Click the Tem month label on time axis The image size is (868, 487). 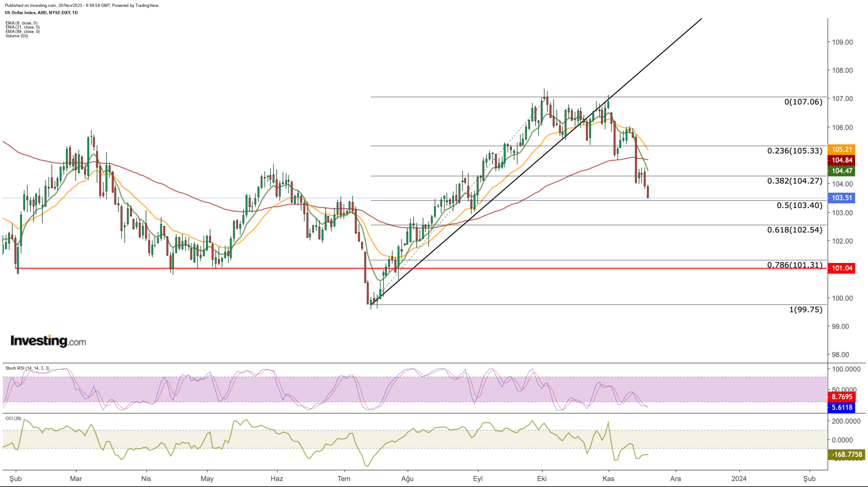pyautogui.click(x=344, y=479)
